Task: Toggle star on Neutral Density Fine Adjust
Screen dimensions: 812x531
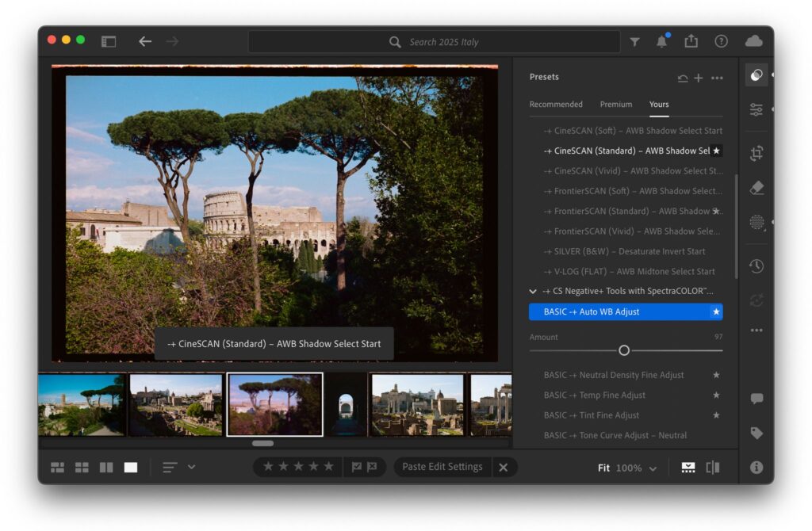Action: (716, 375)
